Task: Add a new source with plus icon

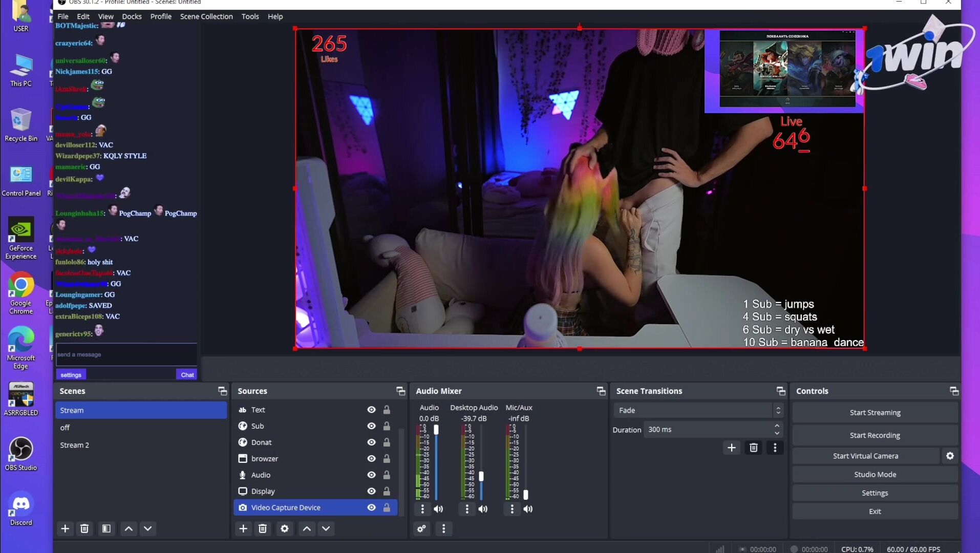Action: pos(243,528)
